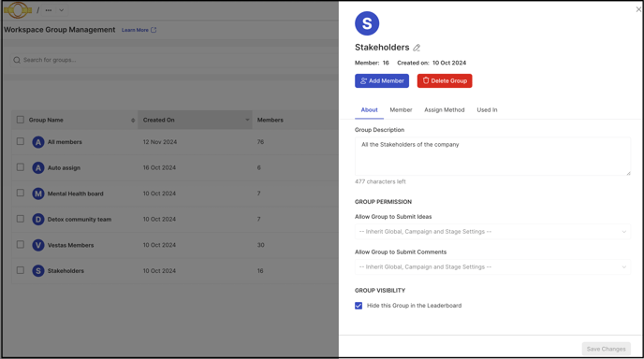Switch to the Member tab
The height and width of the screenshot is (359, 644).
(x=401, y=110)
